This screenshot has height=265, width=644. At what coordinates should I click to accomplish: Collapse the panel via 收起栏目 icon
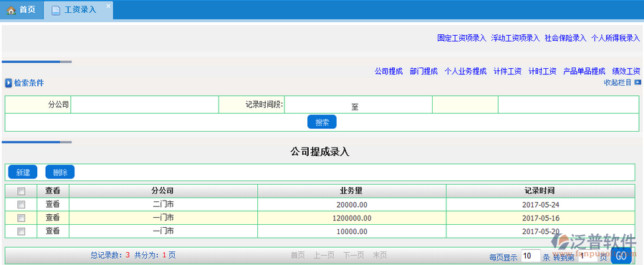pos(638,82)
